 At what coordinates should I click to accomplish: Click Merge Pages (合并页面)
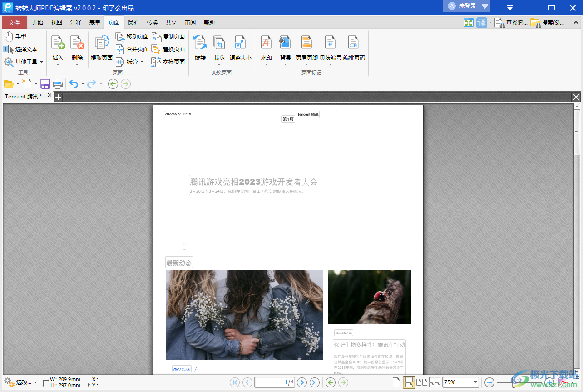pos(132,49)
